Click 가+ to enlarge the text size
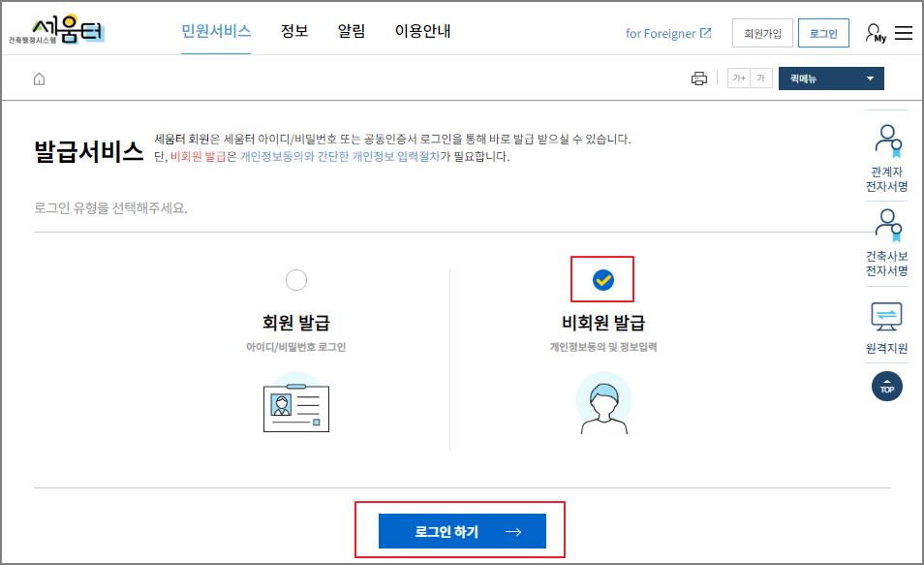 pos(737,78)
